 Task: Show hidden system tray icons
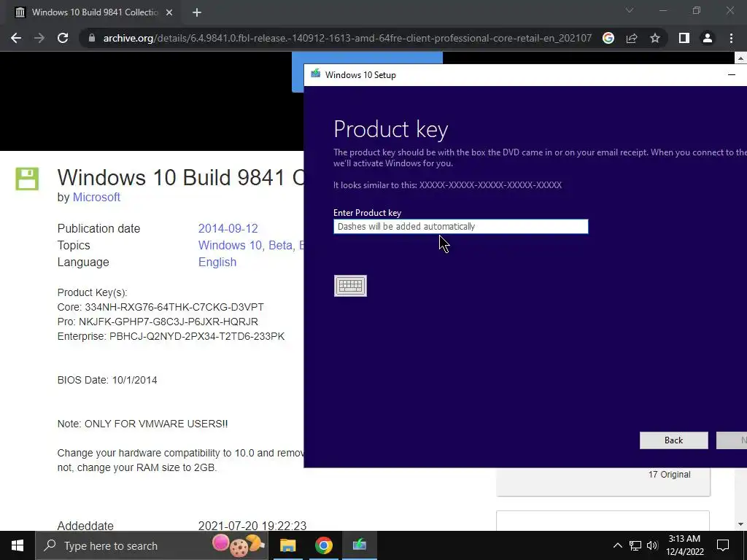pos(617,545)
